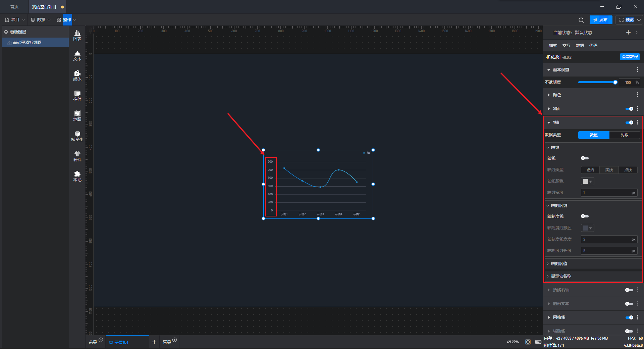Screen dimensions: 644x349
Task: Switch to the 交互 interaction tab
Action: pyautogui.click(x=567, y=46)
